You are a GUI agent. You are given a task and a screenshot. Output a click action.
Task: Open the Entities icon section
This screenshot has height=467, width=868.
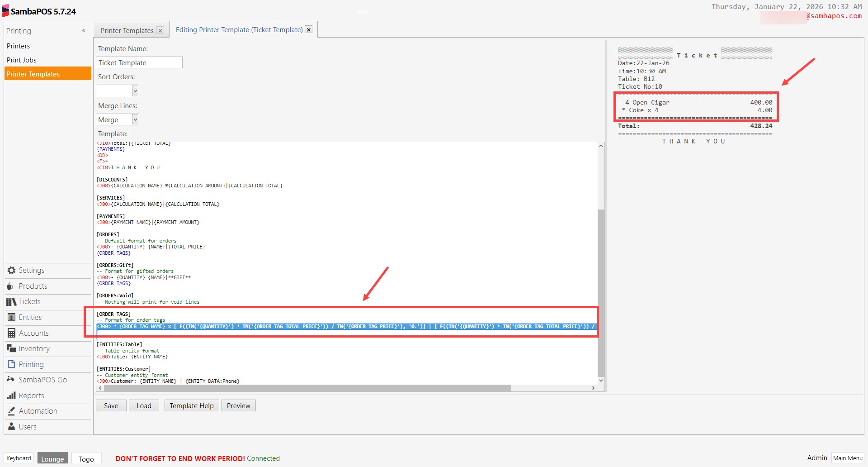pyautogui.click(x=11, y=317)
